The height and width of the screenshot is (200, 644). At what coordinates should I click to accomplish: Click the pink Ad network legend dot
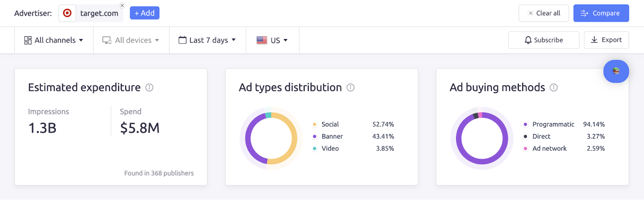525,148
